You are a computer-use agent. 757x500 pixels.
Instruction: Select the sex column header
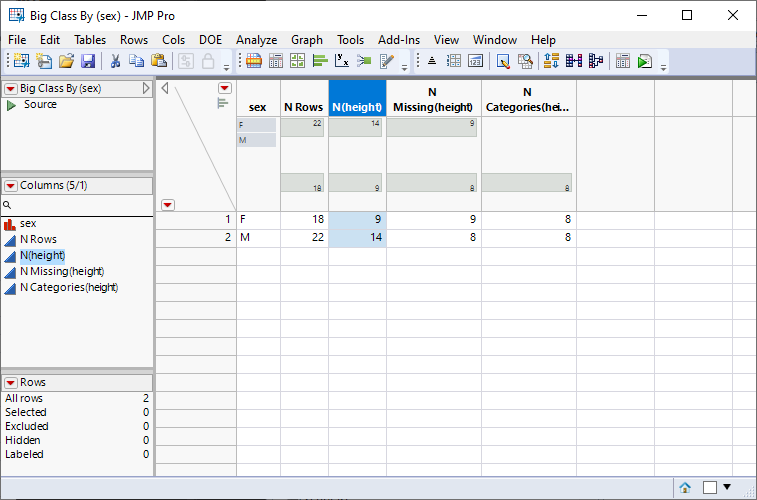coord(258,98)
